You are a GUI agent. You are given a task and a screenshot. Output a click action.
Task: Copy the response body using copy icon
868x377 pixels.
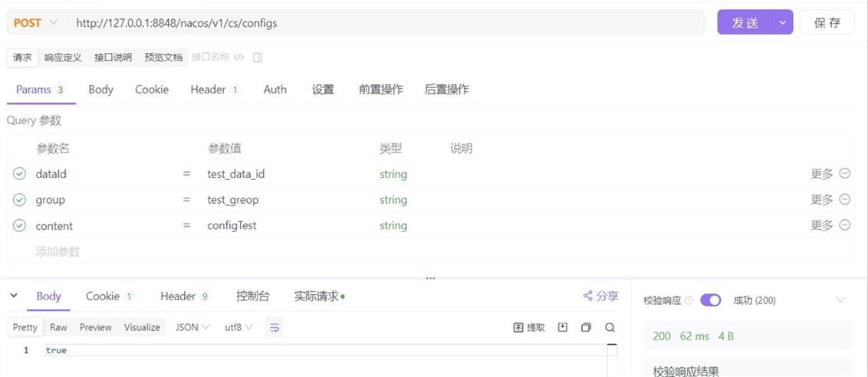click(x=586, y=327)
